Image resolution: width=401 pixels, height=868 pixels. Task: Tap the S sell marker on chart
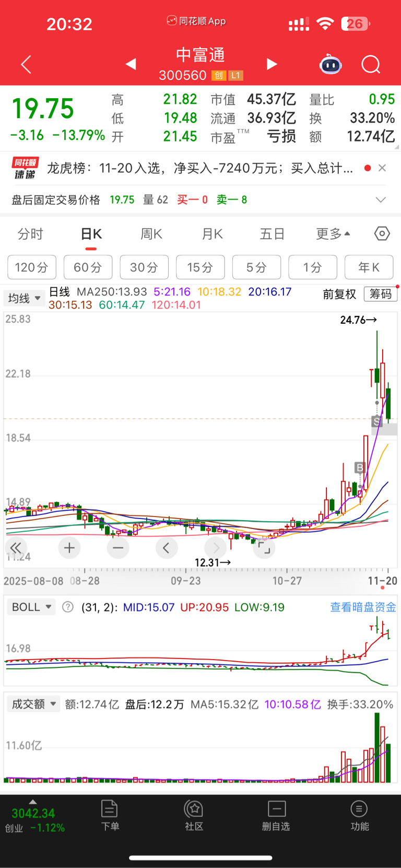point(376,421)
